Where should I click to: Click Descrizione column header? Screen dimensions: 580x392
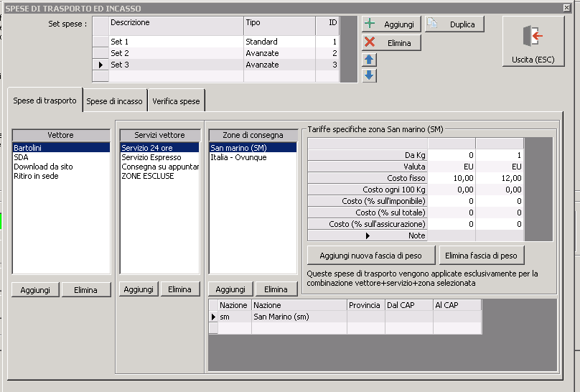[176, 26]
